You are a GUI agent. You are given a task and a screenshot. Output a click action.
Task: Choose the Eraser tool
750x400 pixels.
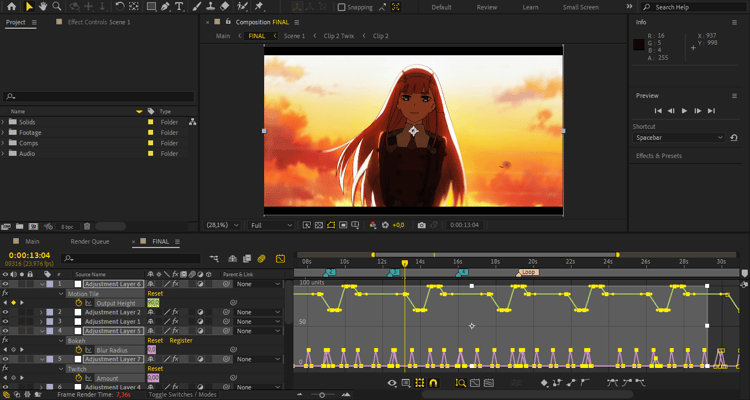tap(225, 7)
